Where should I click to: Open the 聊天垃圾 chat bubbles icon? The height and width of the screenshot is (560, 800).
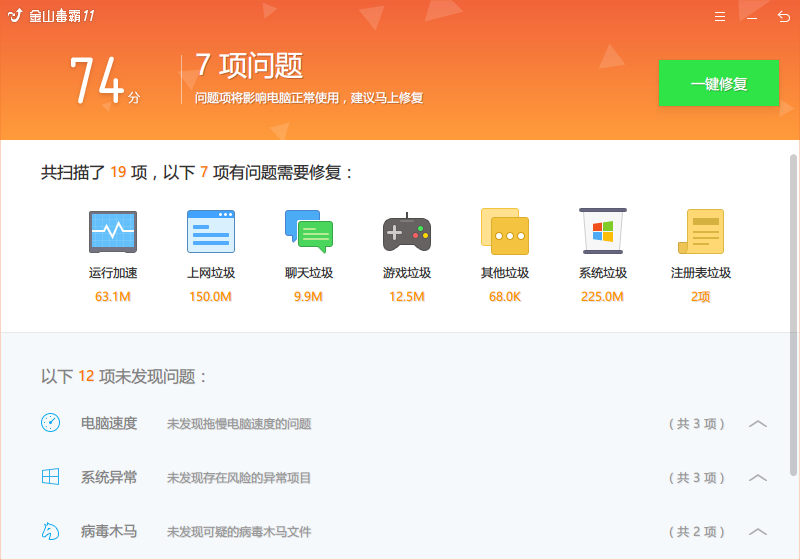coord(309,232)
